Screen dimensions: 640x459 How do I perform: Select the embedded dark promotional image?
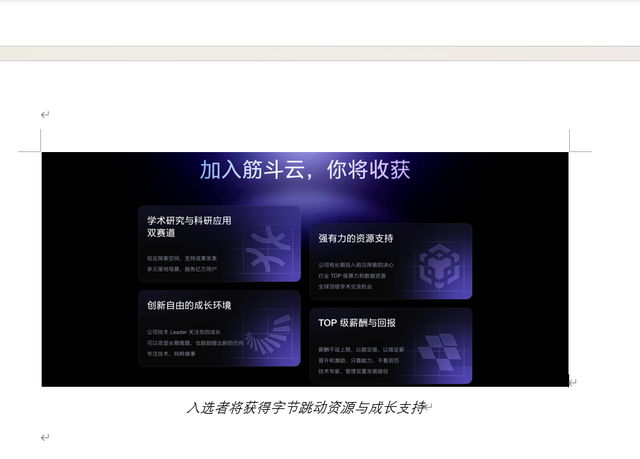(305, 269)
